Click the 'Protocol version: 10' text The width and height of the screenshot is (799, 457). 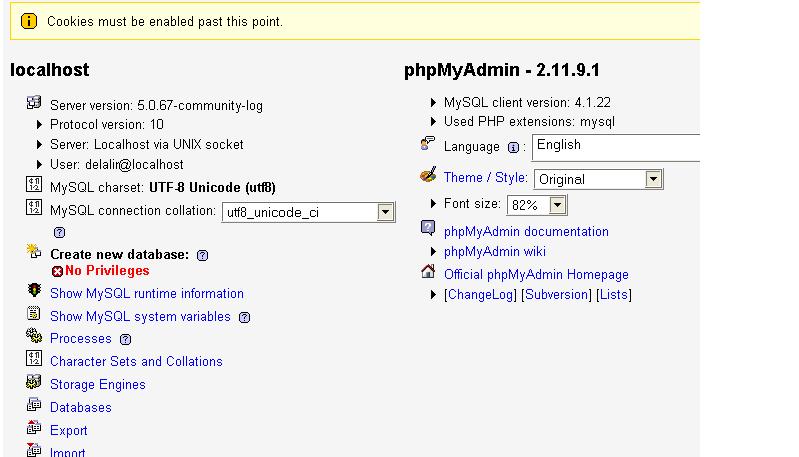coord(107,125)
